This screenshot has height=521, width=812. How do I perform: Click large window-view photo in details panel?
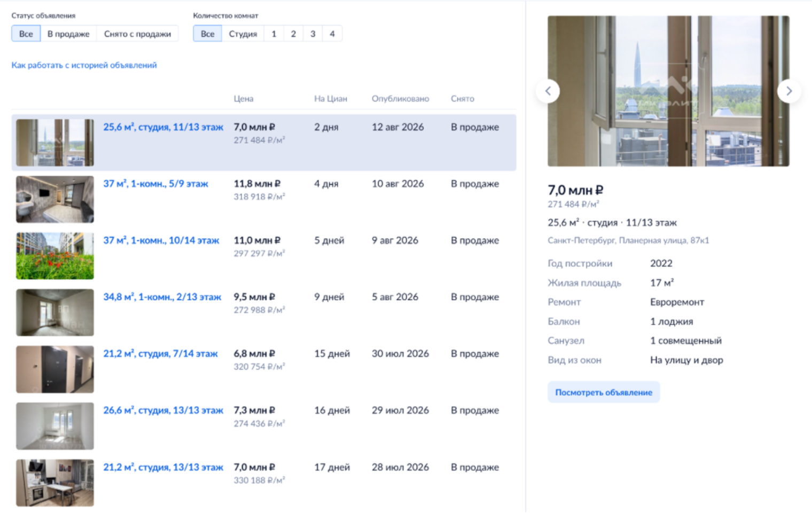pyautogui.click(x=668, y=91)
